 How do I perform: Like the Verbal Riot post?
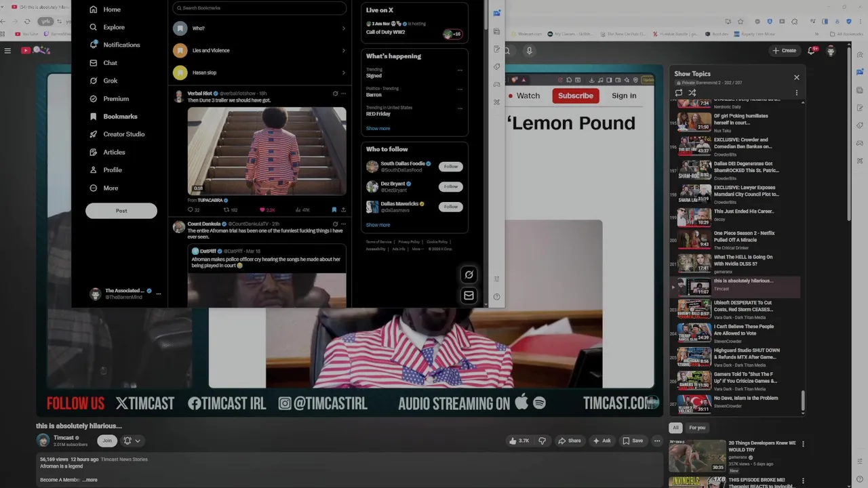click(267, 210)
